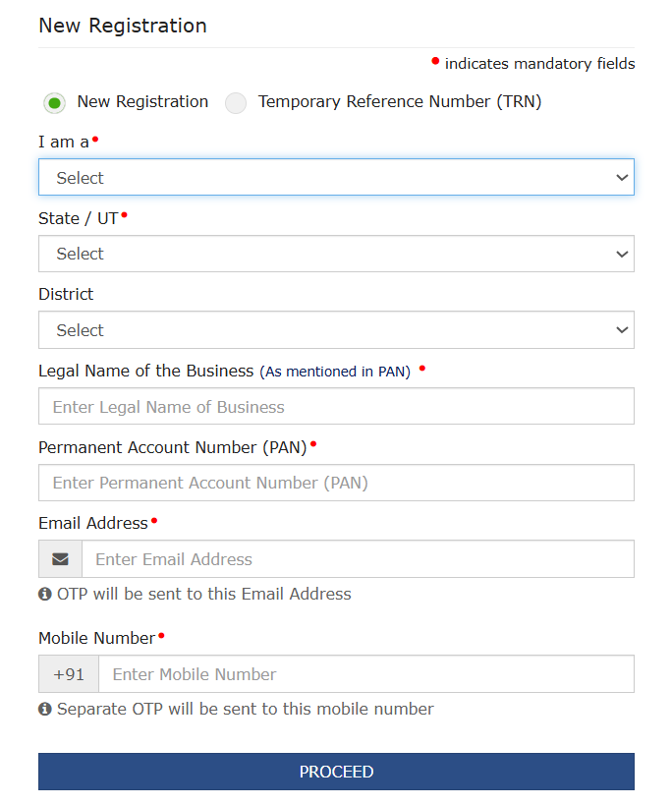Open the 'I am a' dropdown
The image size is (672, 805).
tap(337, 177)
